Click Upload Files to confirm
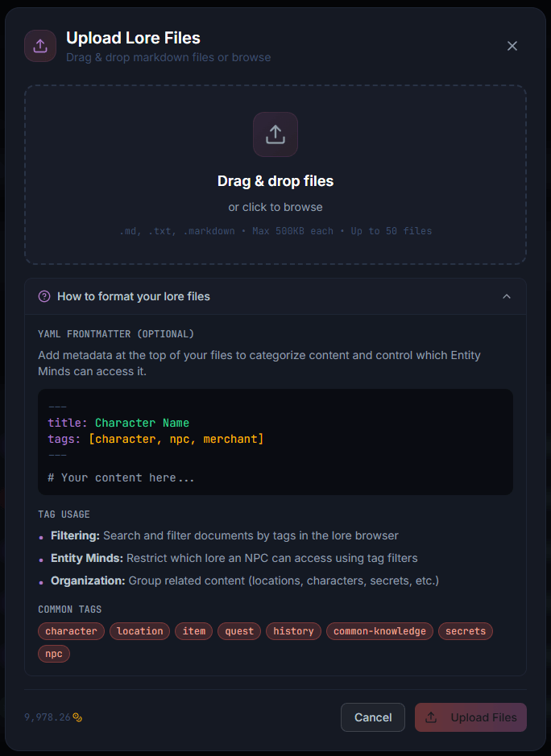 click(x=470, y=717)
